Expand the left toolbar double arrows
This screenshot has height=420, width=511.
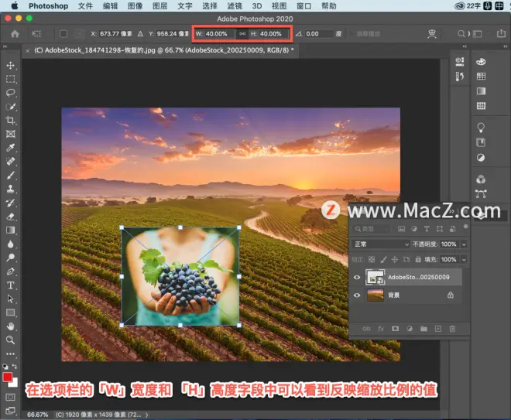pos(5,46)
